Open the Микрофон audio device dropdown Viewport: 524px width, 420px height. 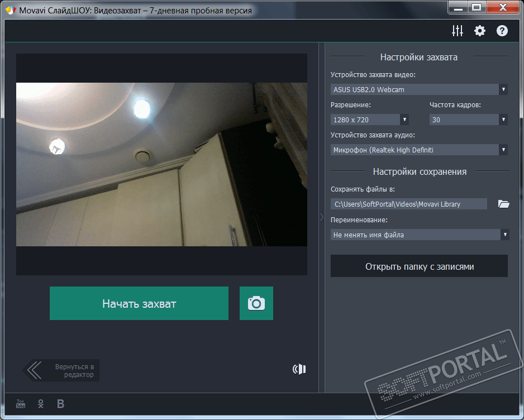tap(419, 150)
